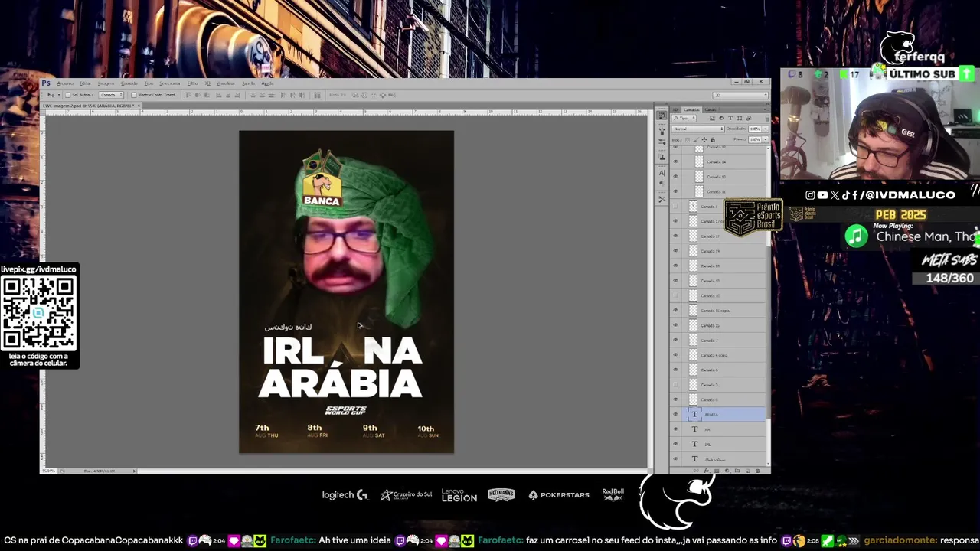Click align vertical centers icon
Image resolution: width=980 pixels, height=551 pixels.
coord(198,95)
